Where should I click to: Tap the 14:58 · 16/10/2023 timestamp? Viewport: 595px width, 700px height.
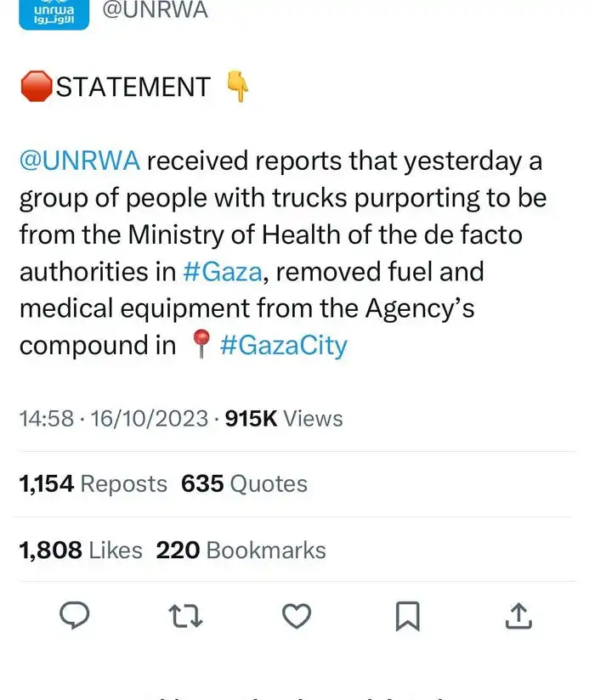113,419
